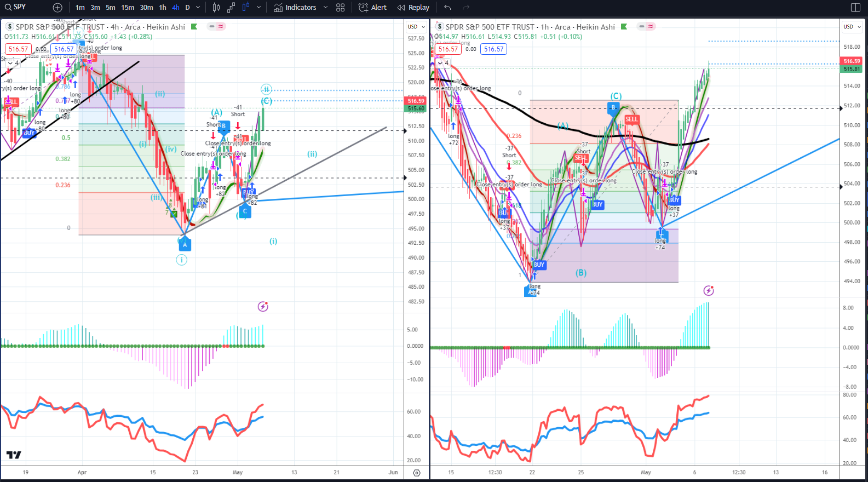Expand the chart style dropdown arrow
The width and height of the screenshot is (868, 482).
(x=258, y=8)
